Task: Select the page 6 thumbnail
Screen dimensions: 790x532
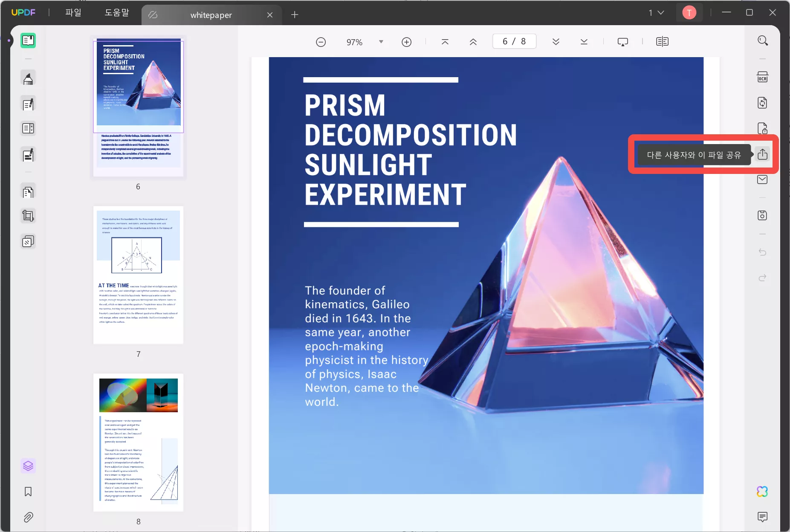Action: 138,107
